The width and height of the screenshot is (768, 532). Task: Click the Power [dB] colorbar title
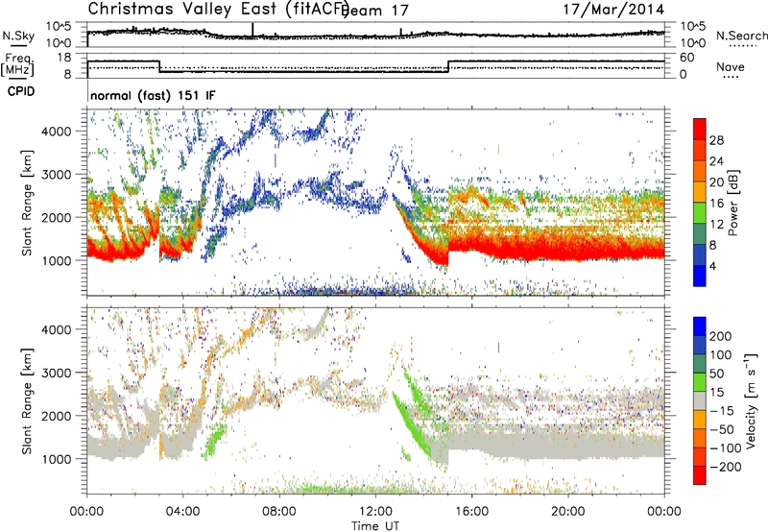[733, 203]
